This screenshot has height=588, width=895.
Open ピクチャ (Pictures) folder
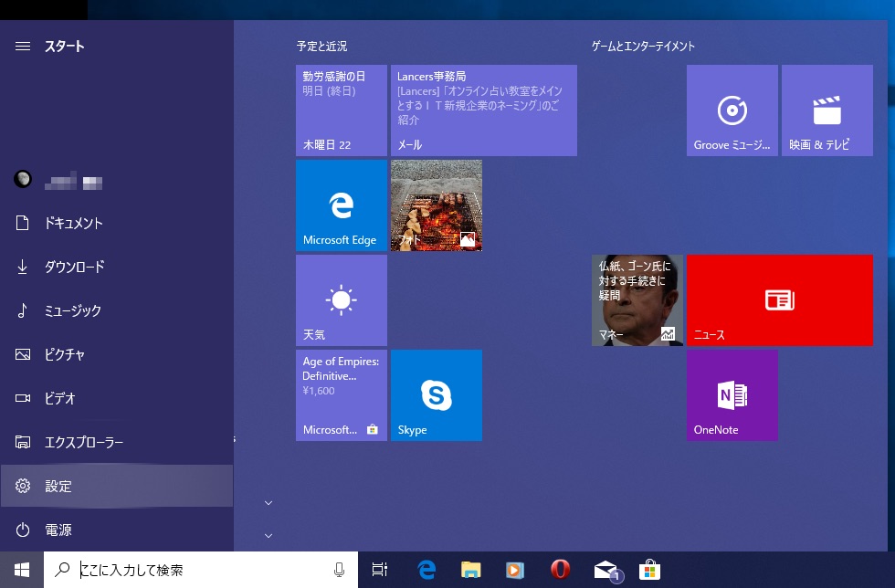(117, 354)
